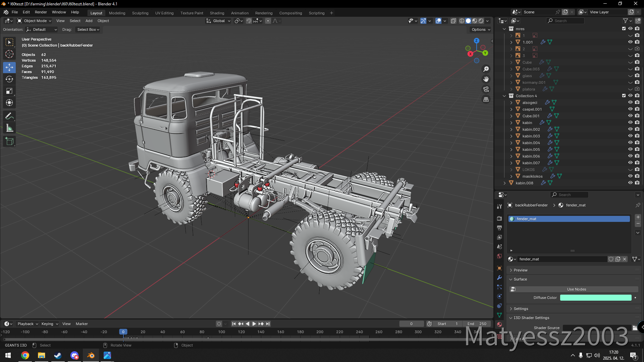Image resolution: width=644 pixels, height=362 pixels.
Task: Switch to orthographic grid view icon
Action: (x=486, y=100)
